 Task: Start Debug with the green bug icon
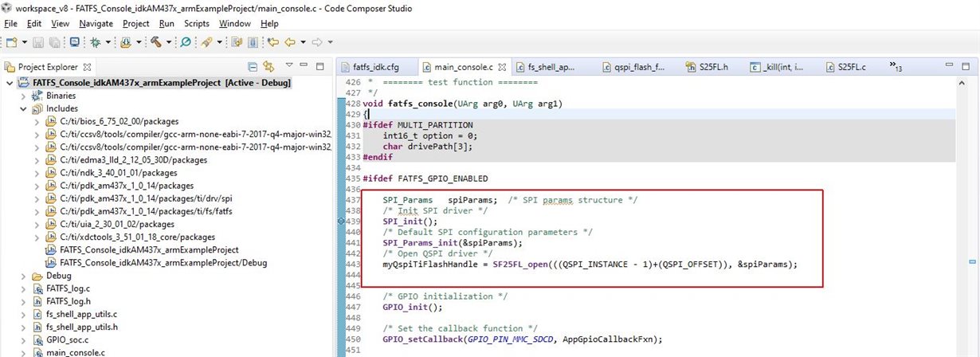[95, 41]
